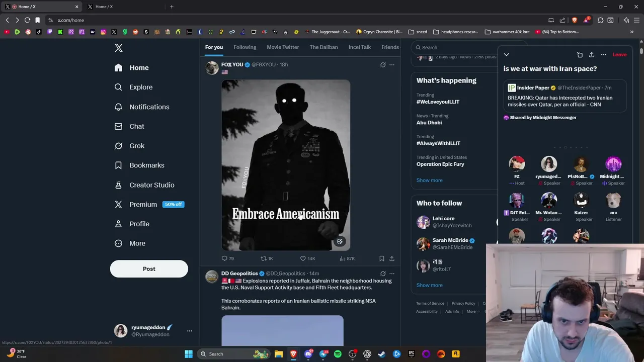Share the FOX YOU post
Viewport: 644px width, 362px height.
392,258
